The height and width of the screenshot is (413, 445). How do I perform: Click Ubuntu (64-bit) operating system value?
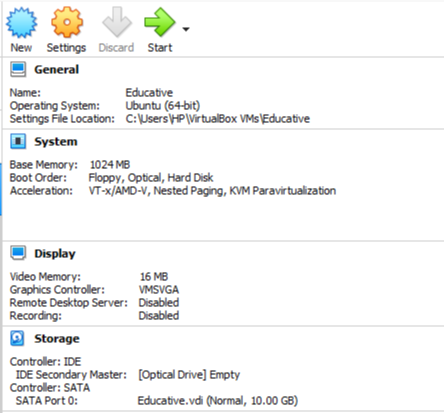[x=163, y=105]
